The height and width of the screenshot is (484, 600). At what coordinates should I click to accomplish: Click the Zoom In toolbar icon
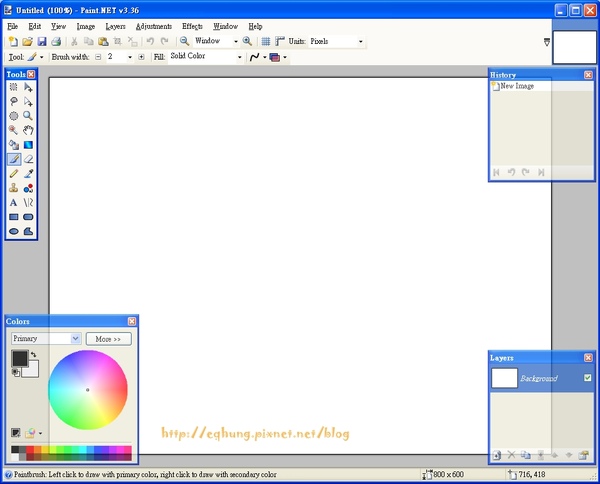pos(247,41)
